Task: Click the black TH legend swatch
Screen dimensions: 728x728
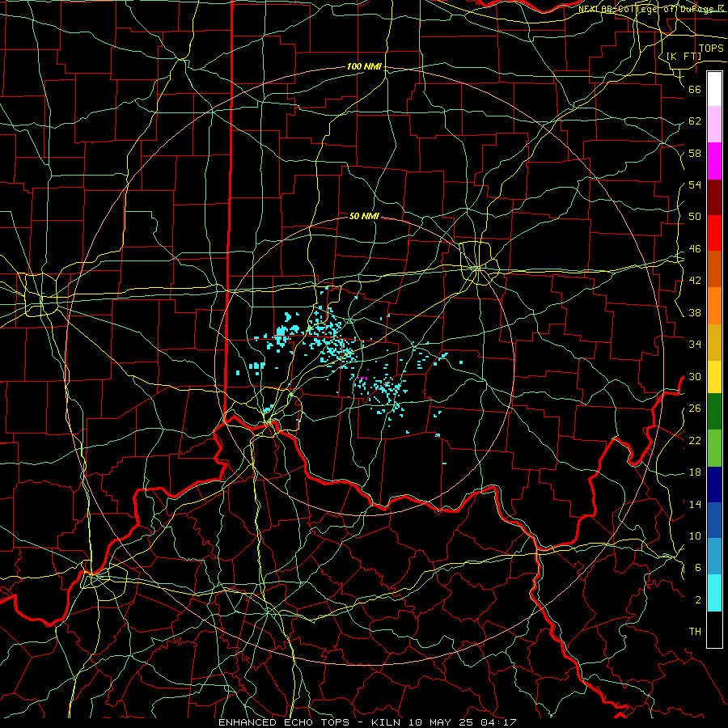Action: click(x=714, y=629)
